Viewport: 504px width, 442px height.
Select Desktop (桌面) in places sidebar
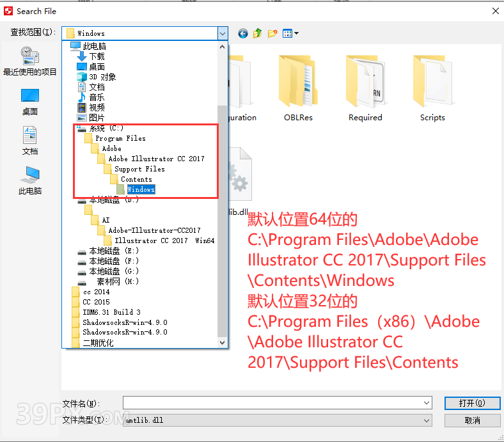(30, 102)
